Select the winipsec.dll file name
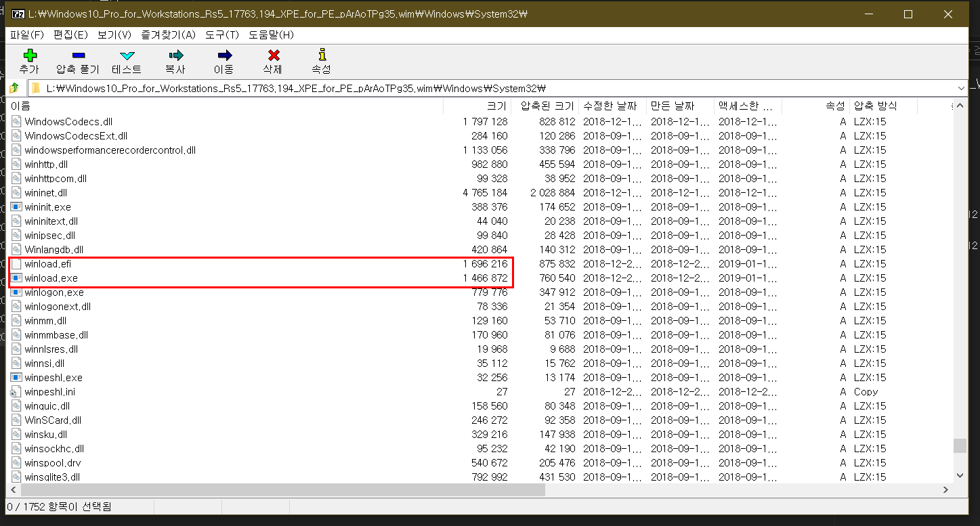 (x=49, y=236)
